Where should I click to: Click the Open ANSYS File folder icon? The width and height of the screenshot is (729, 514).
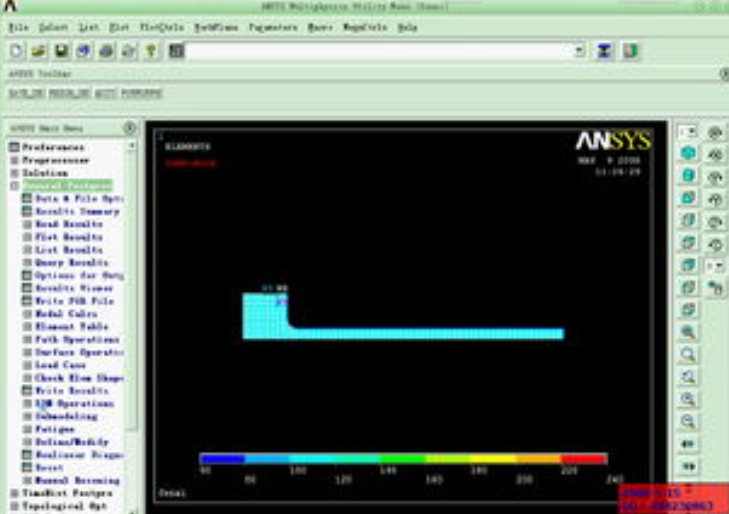[x=39, y=51]
